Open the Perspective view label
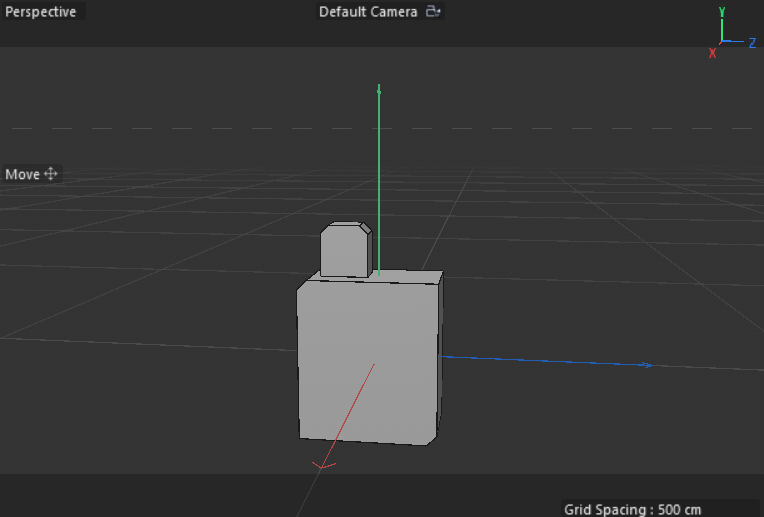The height and width of the screenshot is (517, 764). (x=41, y=12)
